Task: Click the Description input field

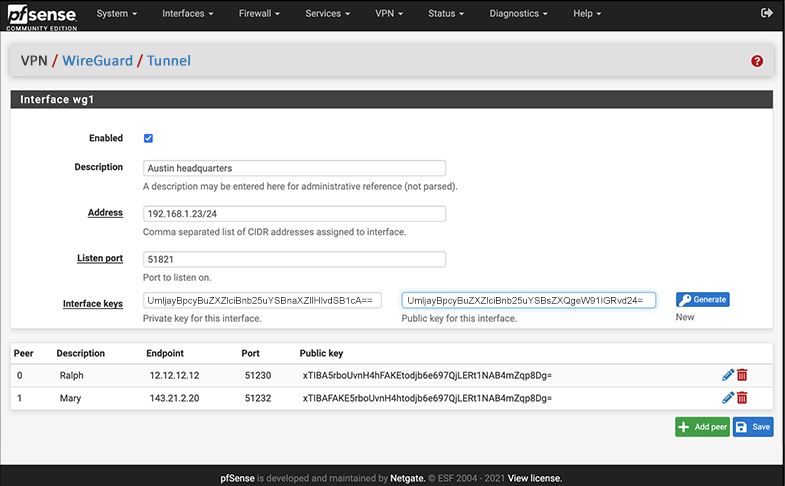Action: click(294, 168)
